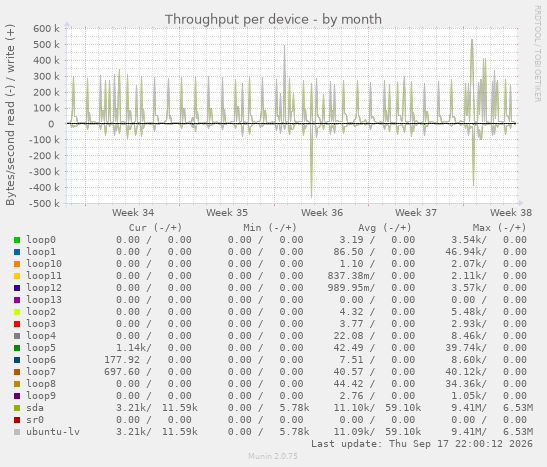Click the loop2 lime legend swatch
Image resolution: width=547 pixels, height=467 pixels.
pyautogui.click(x=17, y=312)
